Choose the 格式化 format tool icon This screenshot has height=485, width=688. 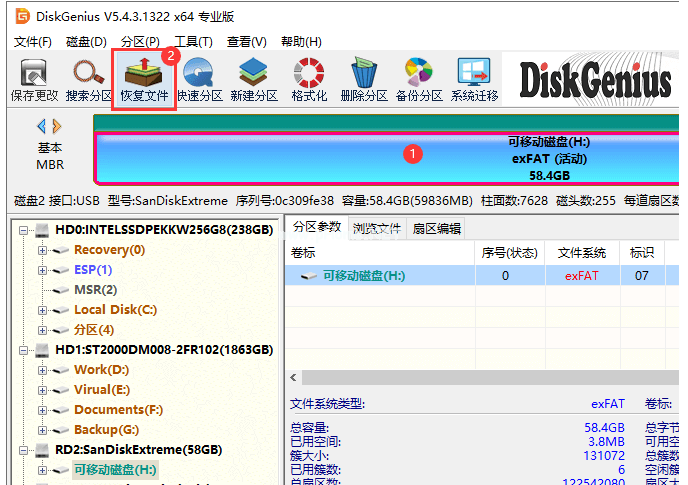pyautogui.click(x=308, y=80)
